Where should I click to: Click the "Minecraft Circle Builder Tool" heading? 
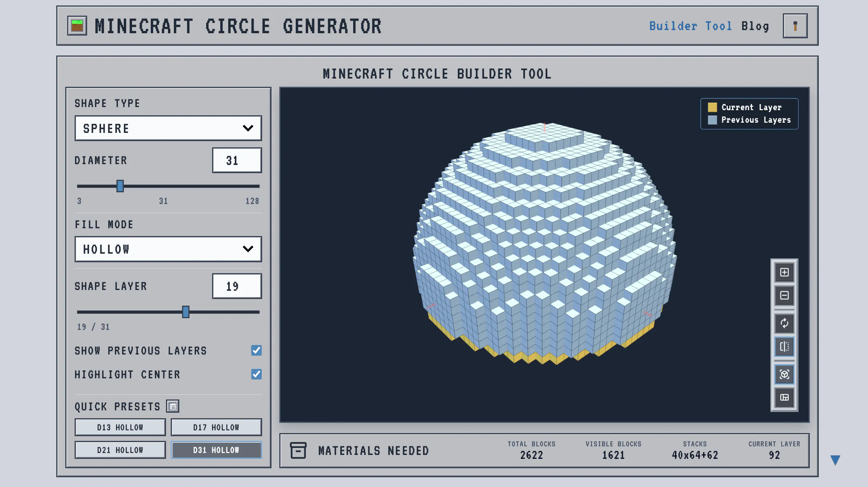click(x=437, y=74)
